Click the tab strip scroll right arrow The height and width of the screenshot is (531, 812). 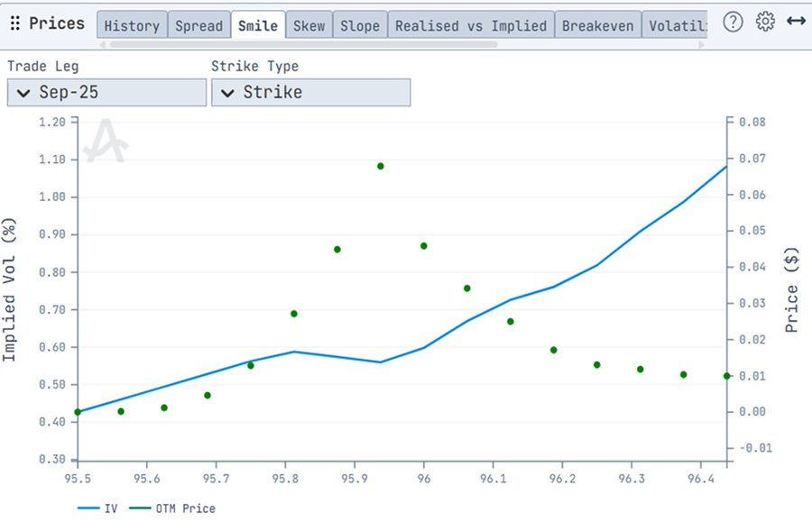pos(702,44)
